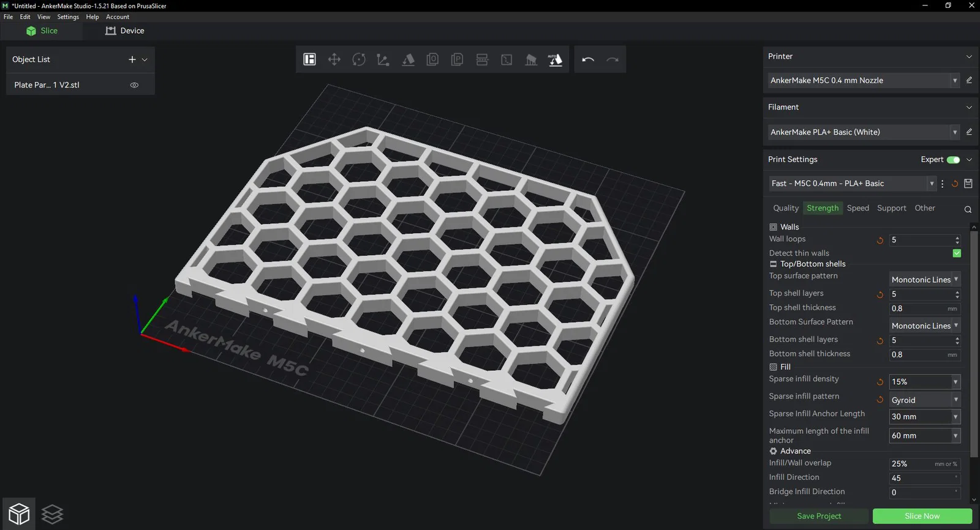Viewport: 980px width, 530px height.
Task: Reset Wall loops to default
Action: 880,241
